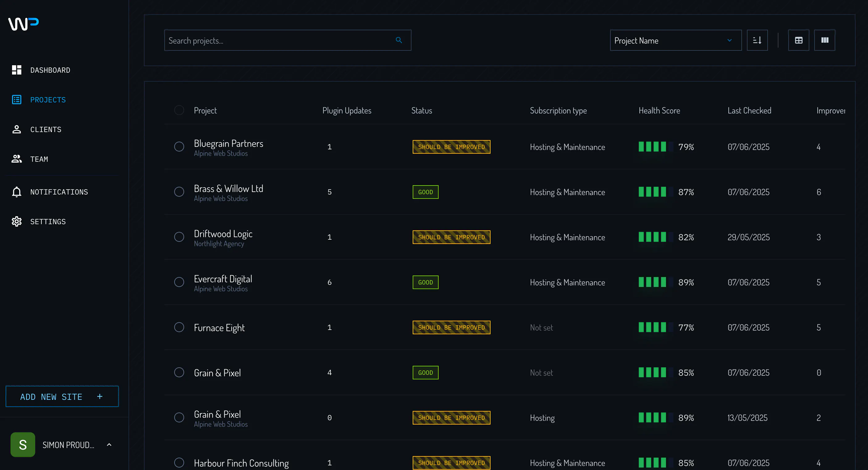The height and width of the screenshot is (470, 868).
Task: Click the green S user avatar
Action: click(23, 445)
